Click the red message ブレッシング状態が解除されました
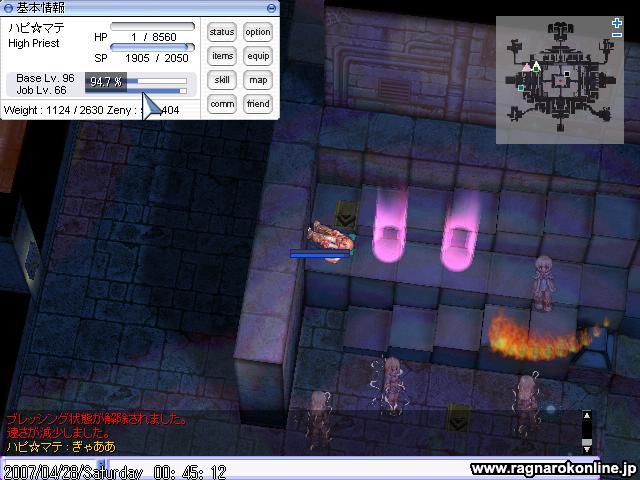Viewport: 640px width, 480px height. coord(96,419)
